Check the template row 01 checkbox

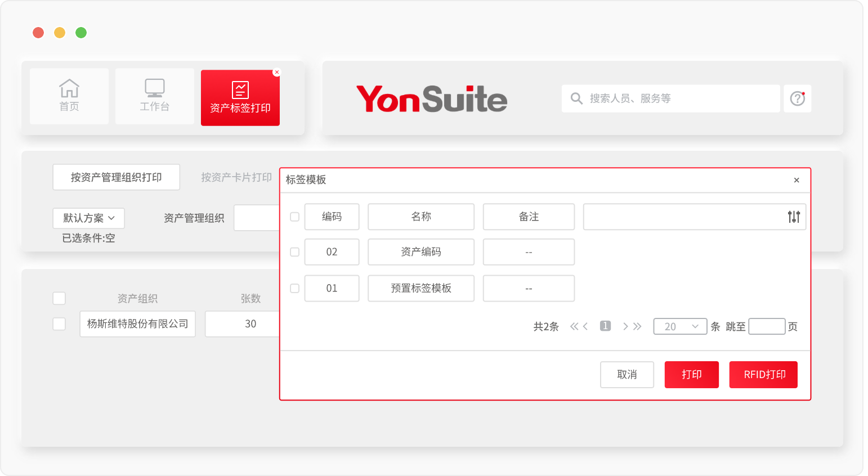[294, 288]
